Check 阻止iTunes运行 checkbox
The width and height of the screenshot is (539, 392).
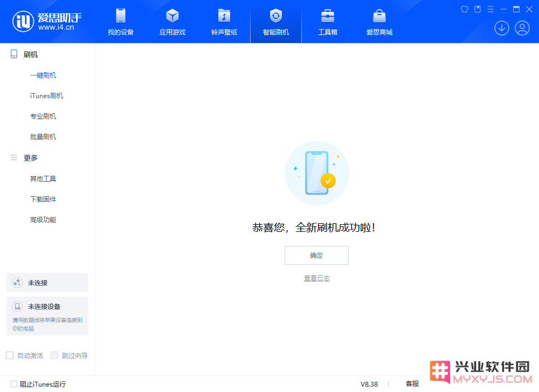(x=14, y=384)
